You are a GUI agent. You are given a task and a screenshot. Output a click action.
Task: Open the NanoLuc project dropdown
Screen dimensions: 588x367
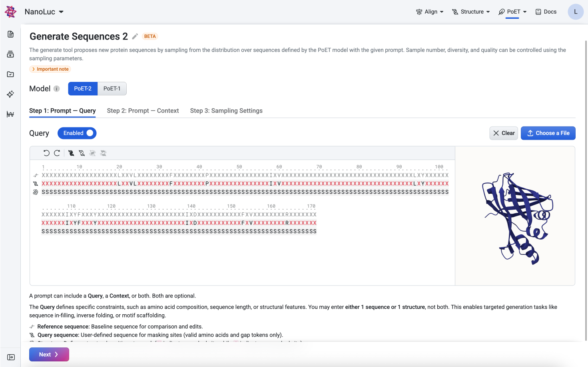point(44,12)
